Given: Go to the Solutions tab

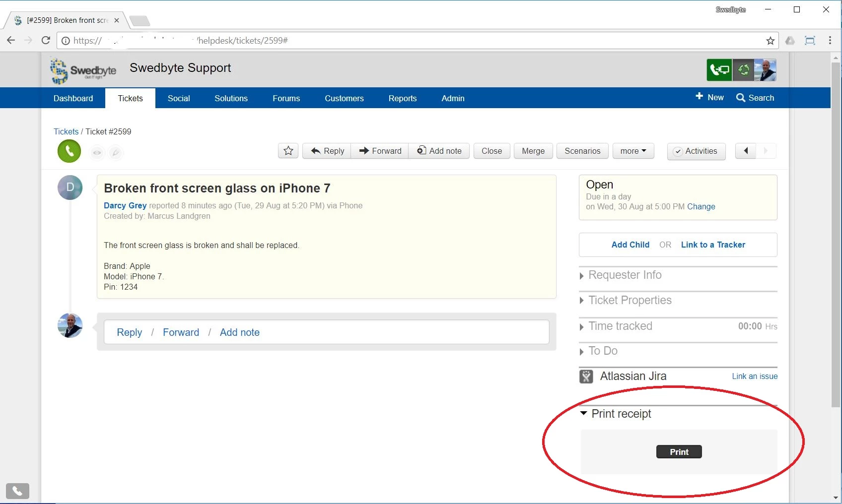Looking at the screenshot, I should [x=231, y=98].
